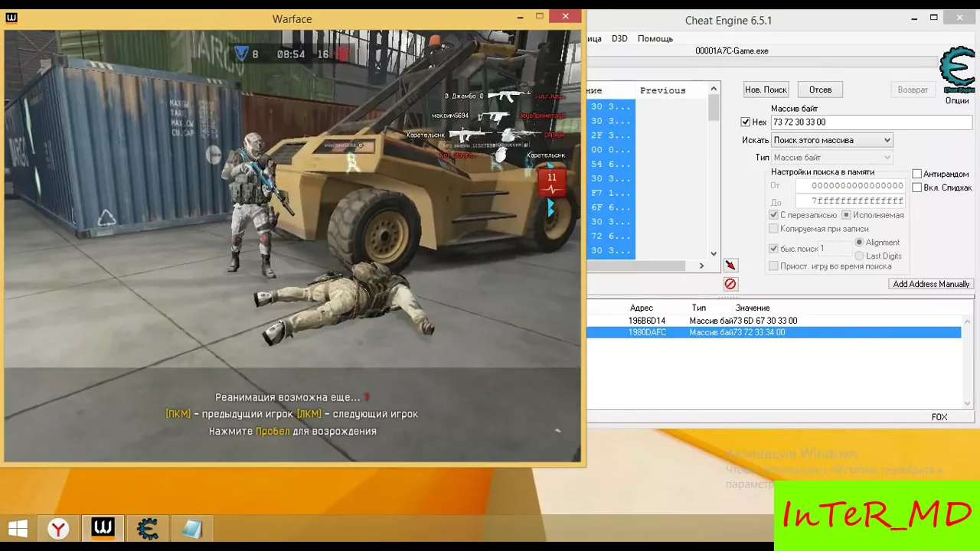Click the FOX status bar label
980x551 pixels.
click(939, 417)
